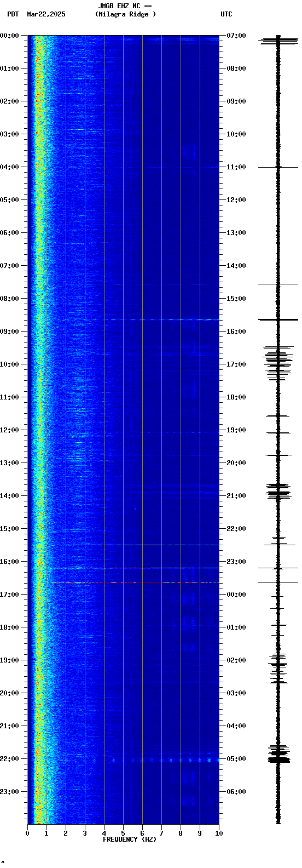Viewport: 302px width, 868px height.
Task: Click the '(Milagra Ridge )' location label
Action: tap(125, 14)
